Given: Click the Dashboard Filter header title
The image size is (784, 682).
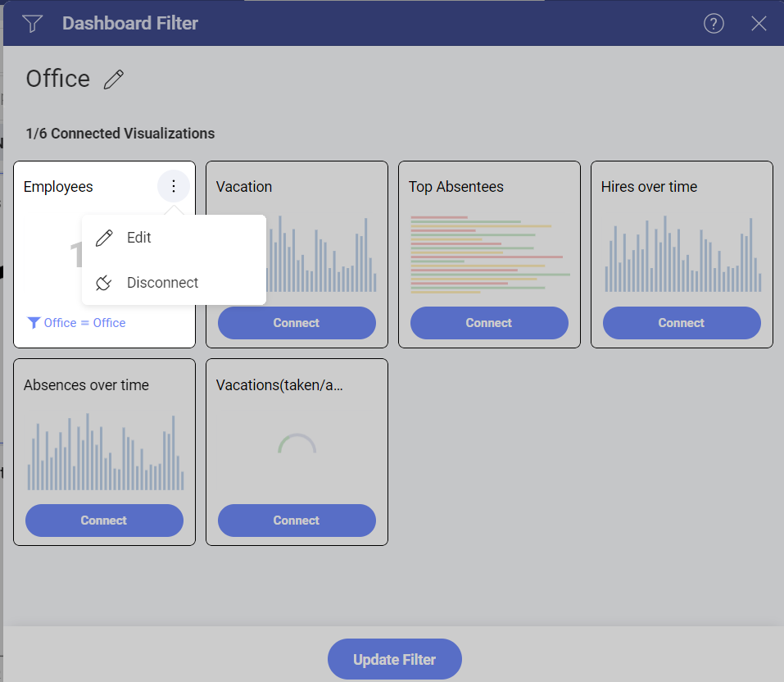Looking at the screenshot, I should 130,24.
